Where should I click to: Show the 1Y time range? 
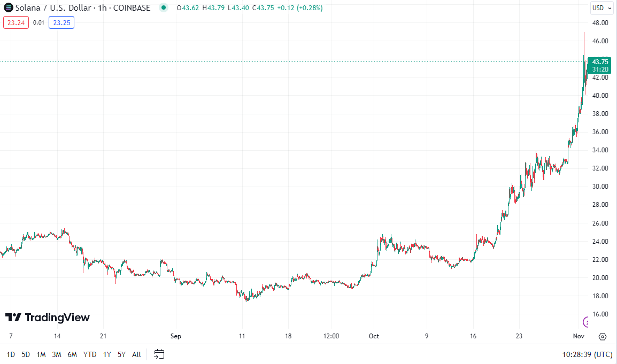[x=107, y=354]
